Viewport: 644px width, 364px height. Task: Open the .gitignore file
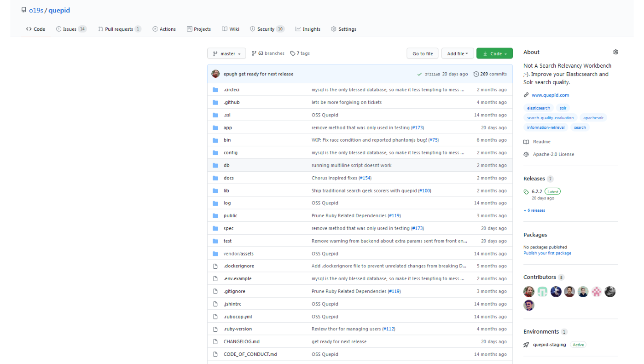(x=234, y=291)
